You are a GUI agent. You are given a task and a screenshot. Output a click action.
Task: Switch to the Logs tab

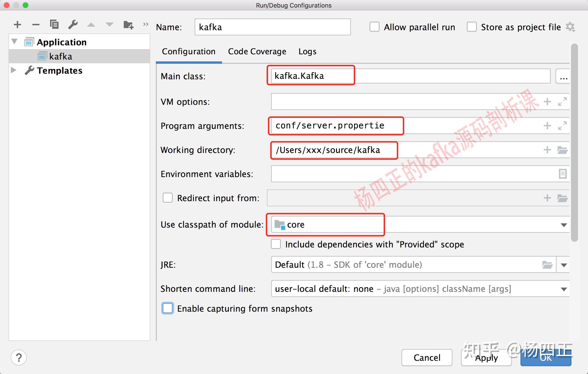(307, 51)
